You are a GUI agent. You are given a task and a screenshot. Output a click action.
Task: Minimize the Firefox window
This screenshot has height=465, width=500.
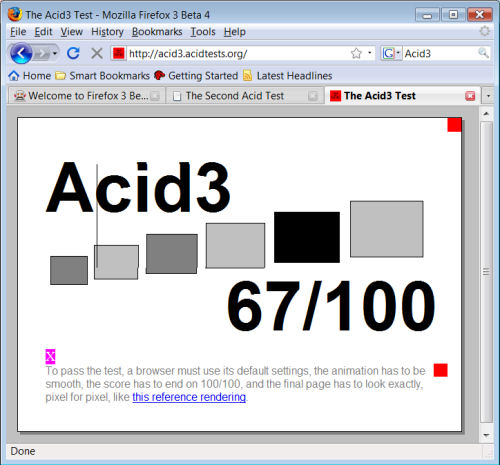[427, 15]
